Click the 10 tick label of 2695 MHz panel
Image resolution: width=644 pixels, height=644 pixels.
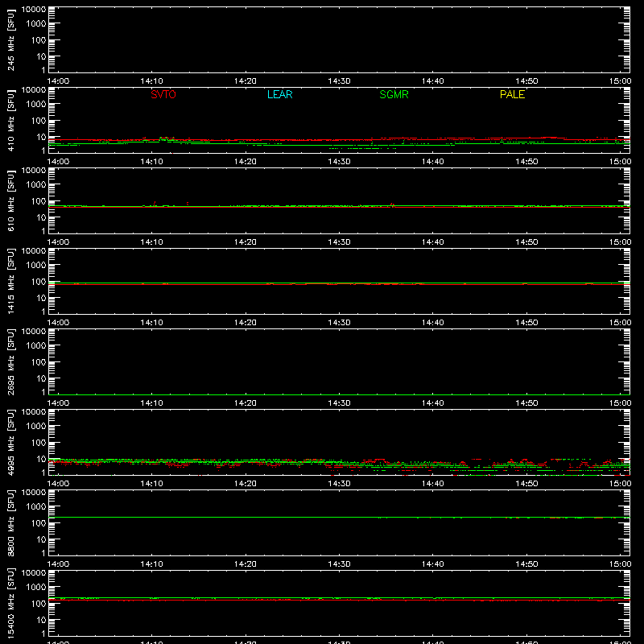click(x=42, y=378)
